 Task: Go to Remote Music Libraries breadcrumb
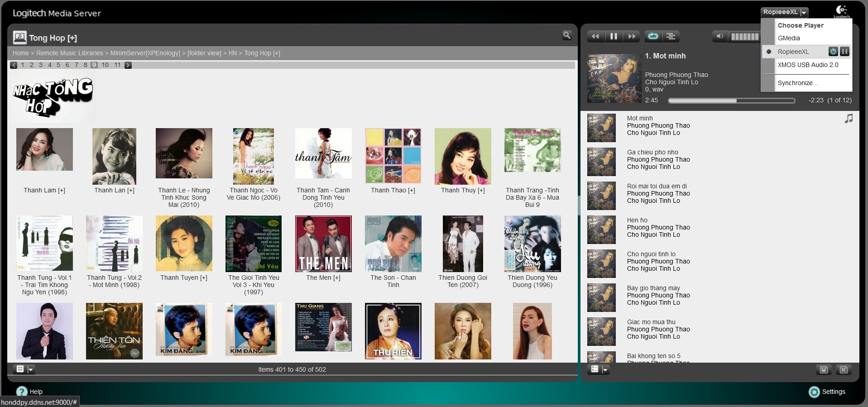click(70, 53)
